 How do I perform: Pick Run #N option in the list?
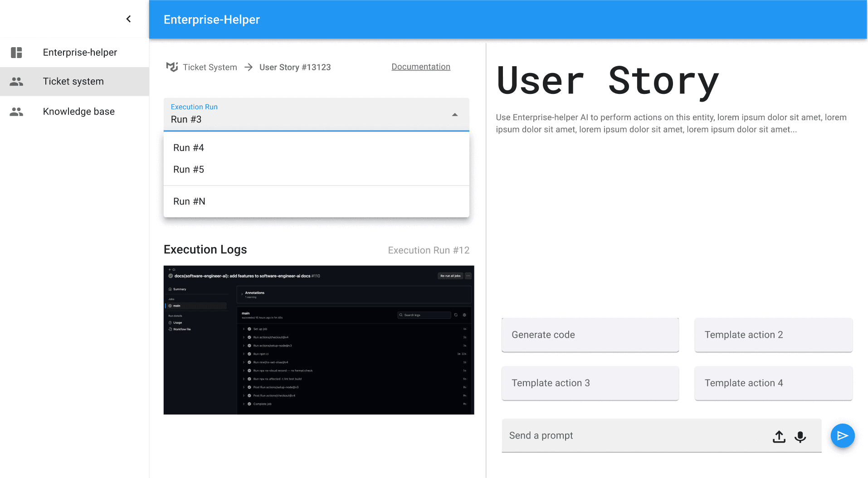189,201
